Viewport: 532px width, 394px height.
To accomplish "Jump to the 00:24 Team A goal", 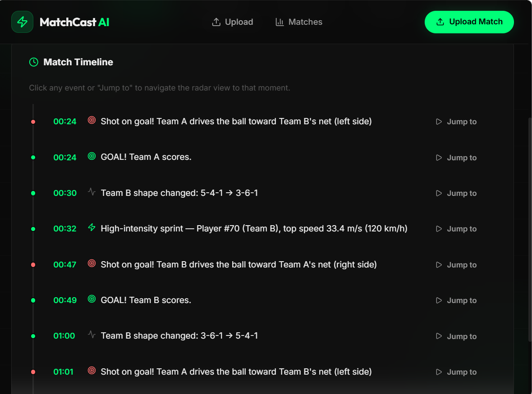I will pyautogui.click(x=456, y=158).
